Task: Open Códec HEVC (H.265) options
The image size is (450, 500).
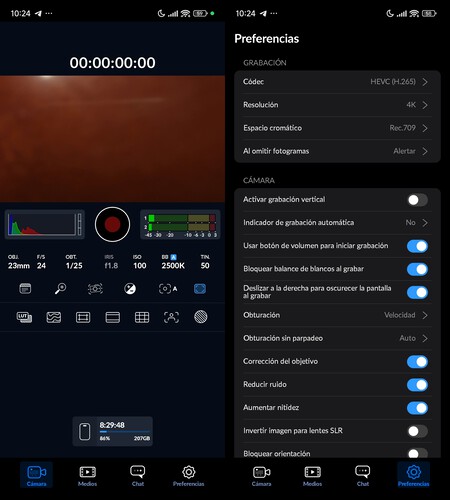Action: (337, 82)
